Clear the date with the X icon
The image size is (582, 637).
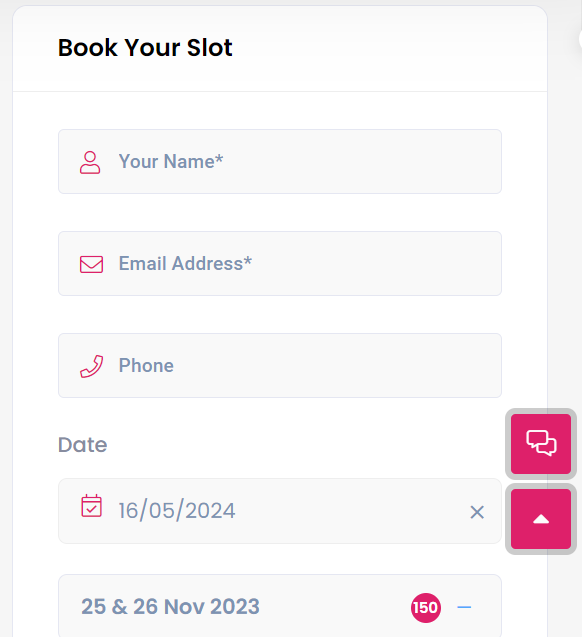pos(477,512)
